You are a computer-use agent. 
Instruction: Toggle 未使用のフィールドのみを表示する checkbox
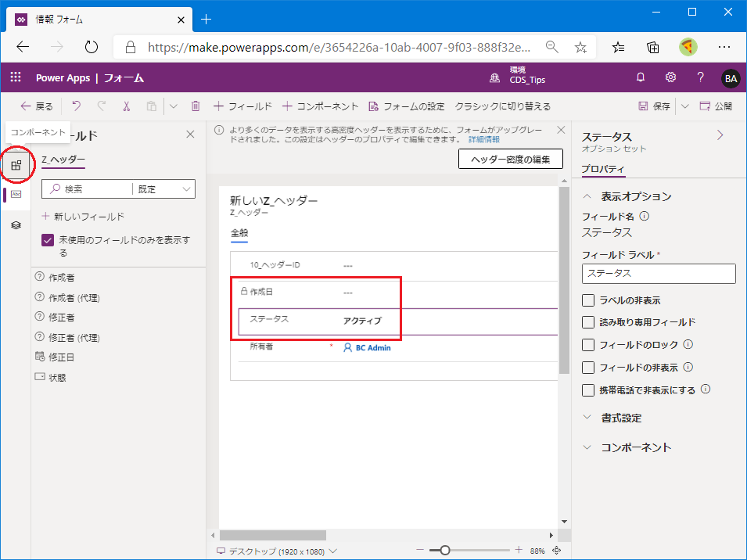click(x=48, y=241)
